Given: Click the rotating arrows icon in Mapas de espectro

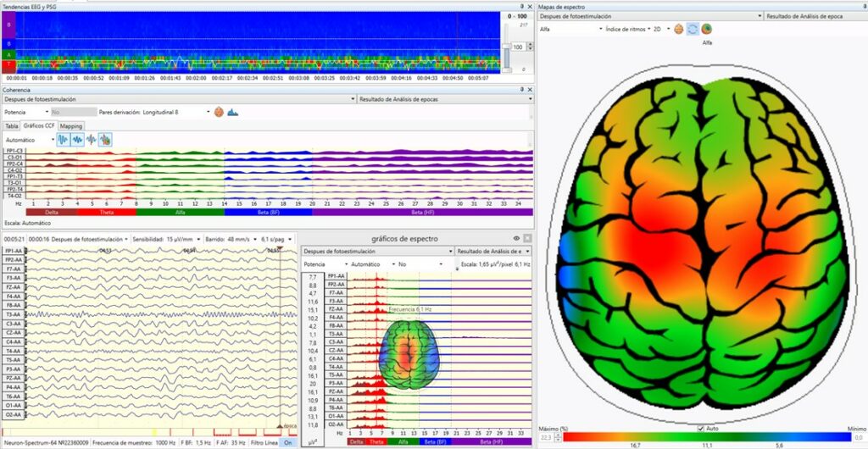Looking at the screenshot, I should coord(693,29).
